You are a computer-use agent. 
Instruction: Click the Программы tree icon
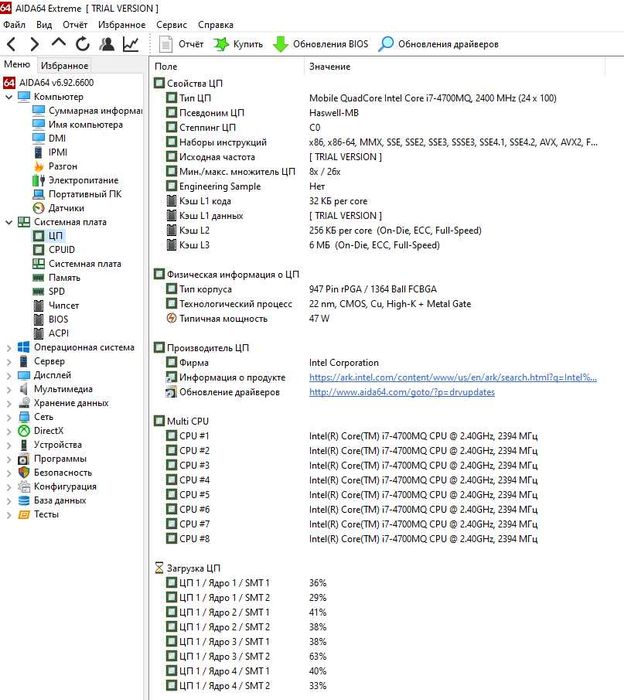pyautogui.click(x=24, y=459)
